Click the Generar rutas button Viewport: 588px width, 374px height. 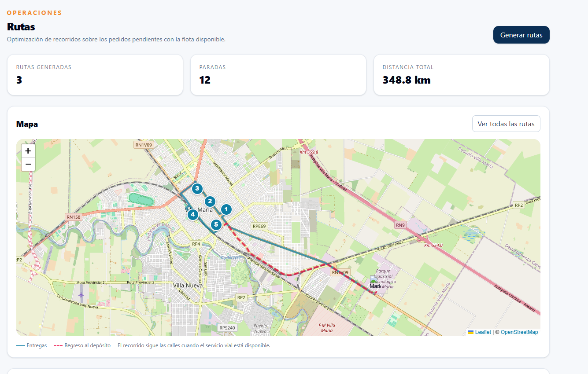coord(521,35)
